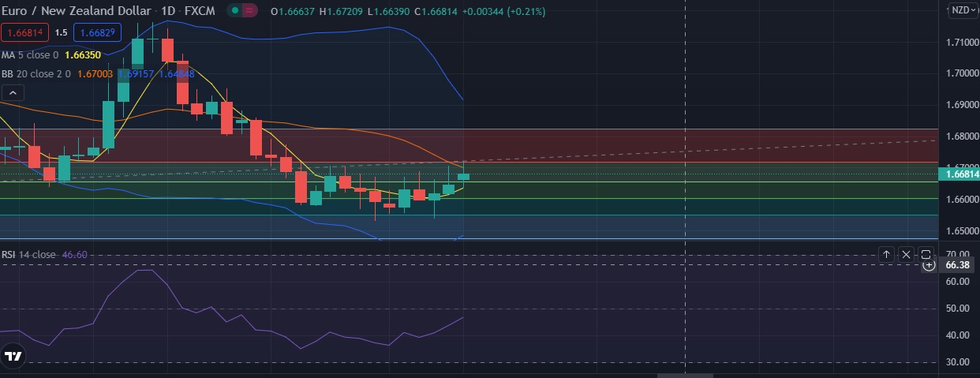
Task: Click the FXCM exchange label
Action: (x=200, y=12)
